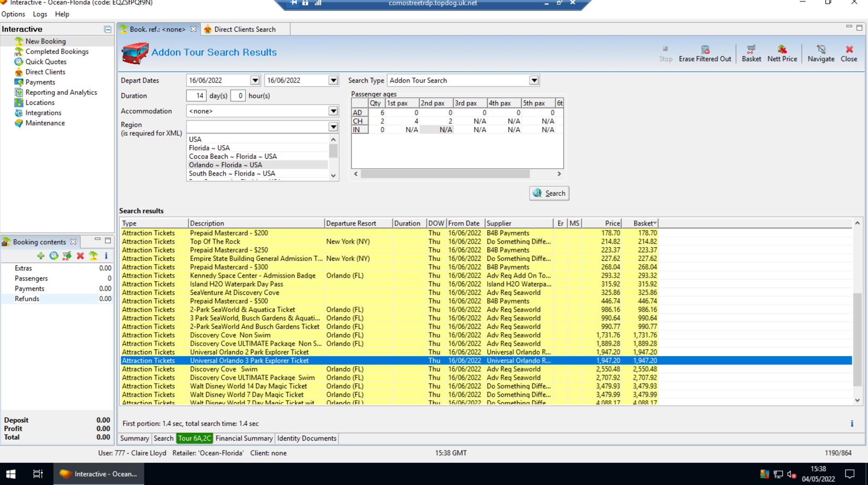Open Maintenance in the sidebar

(x=45, y=123)
